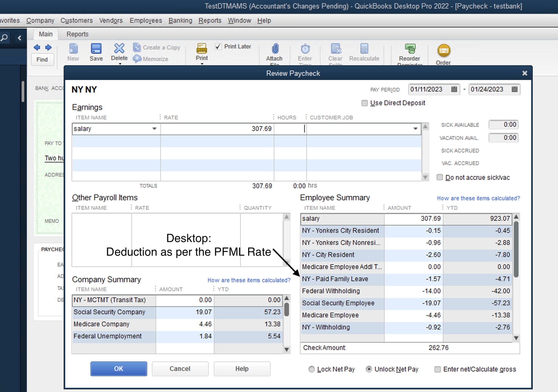Enable Use Direct Deposit checkbox
Viewport: 558px width, 392px height.
364,103
